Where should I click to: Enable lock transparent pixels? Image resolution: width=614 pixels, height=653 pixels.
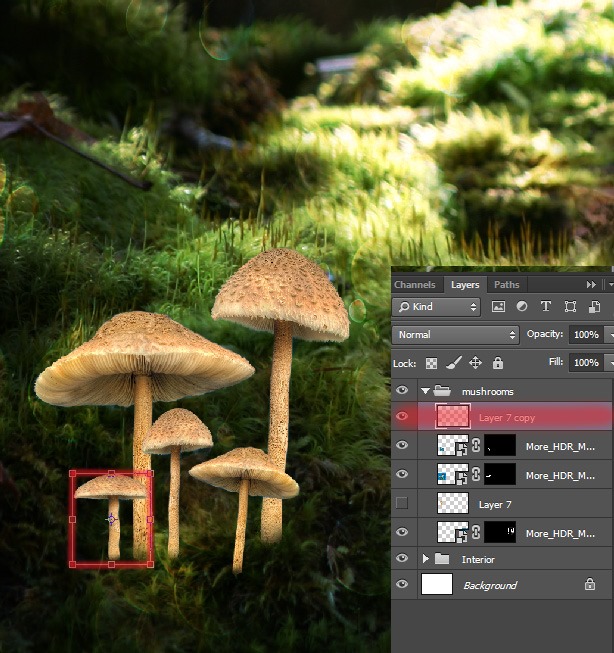[431, 363]
